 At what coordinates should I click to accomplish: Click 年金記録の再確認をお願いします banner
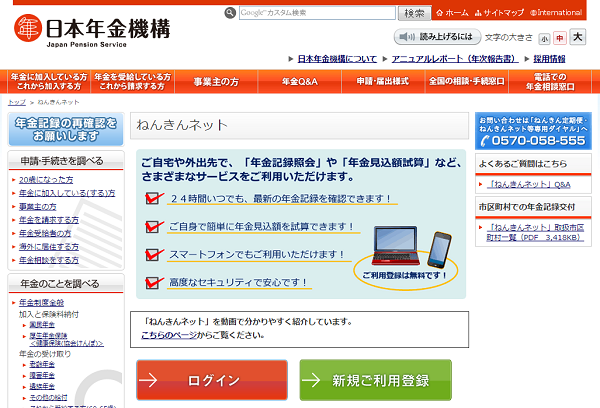point(66,129)
